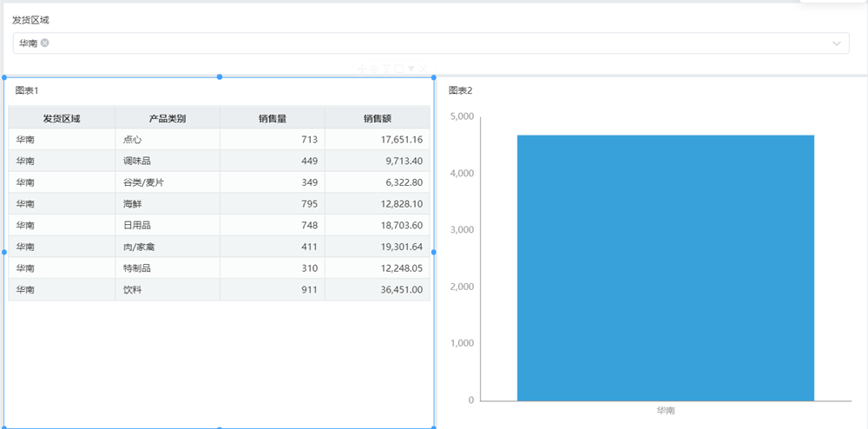Click the 图表2 title
Image resolution: width=868 pixels, height=429 pixels.
click(460, 91)
